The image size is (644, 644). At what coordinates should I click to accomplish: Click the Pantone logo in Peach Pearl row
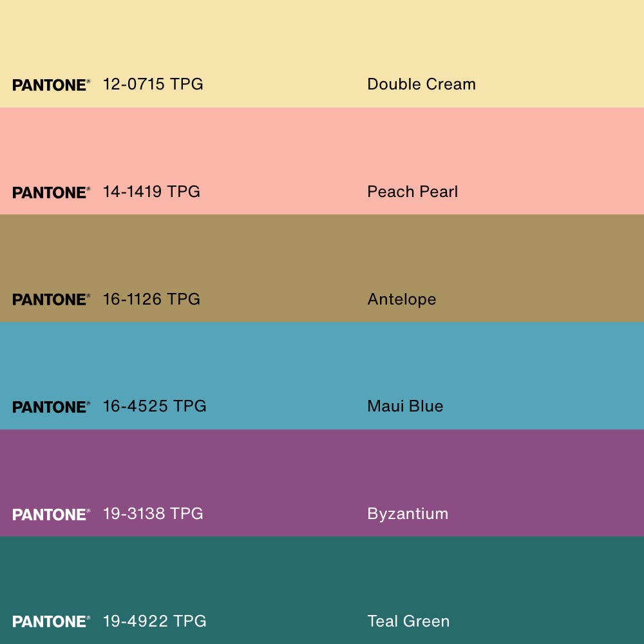[50, 193]
